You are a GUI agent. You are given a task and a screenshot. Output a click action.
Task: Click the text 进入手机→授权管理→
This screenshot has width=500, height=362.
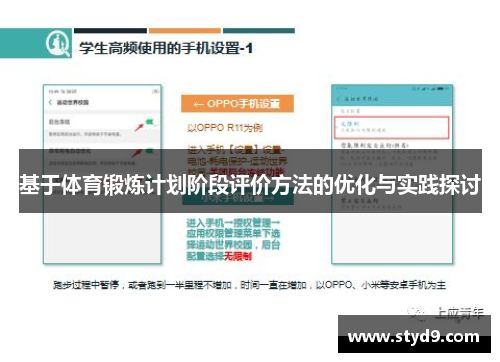pyautogui.click(x=233, y=222)
